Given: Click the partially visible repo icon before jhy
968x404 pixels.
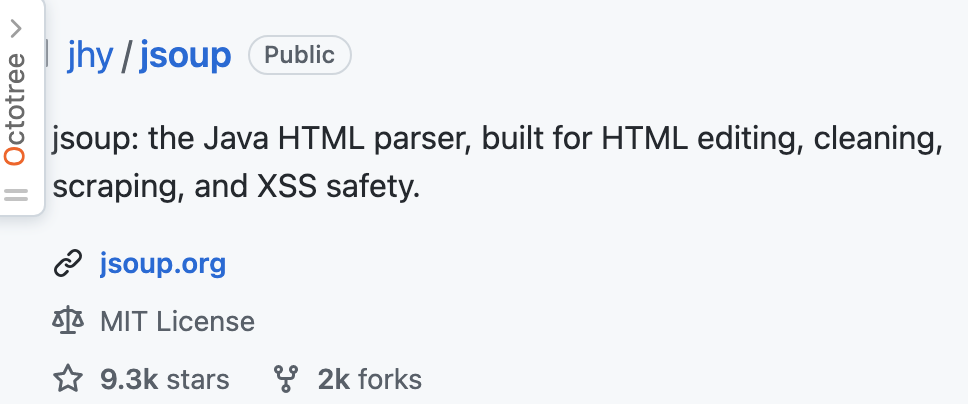Looking at the screenshot, I should point(48,50).
